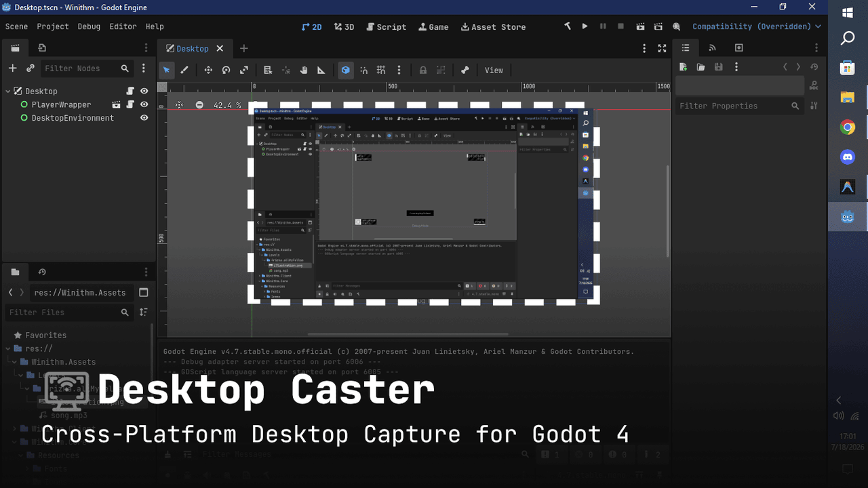Zoom out with the minus button

point(199,105)
